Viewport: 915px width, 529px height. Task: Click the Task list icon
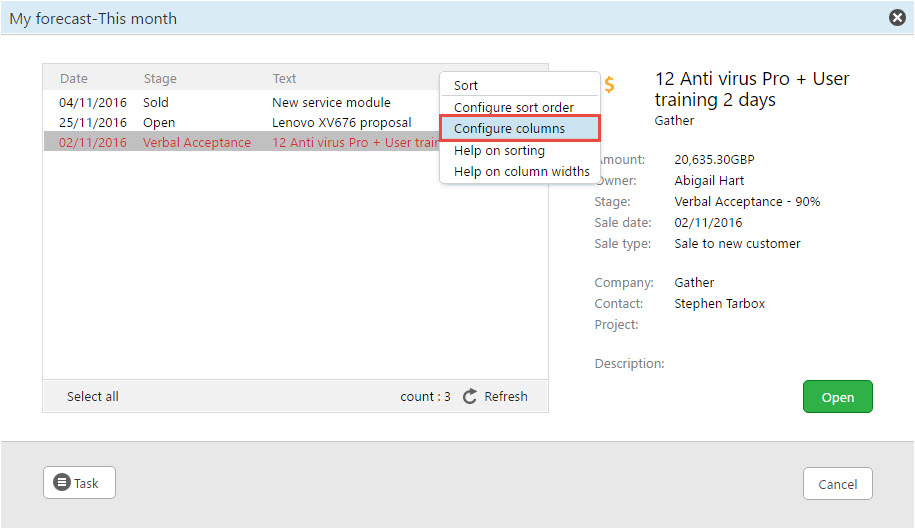click(62, 482)
